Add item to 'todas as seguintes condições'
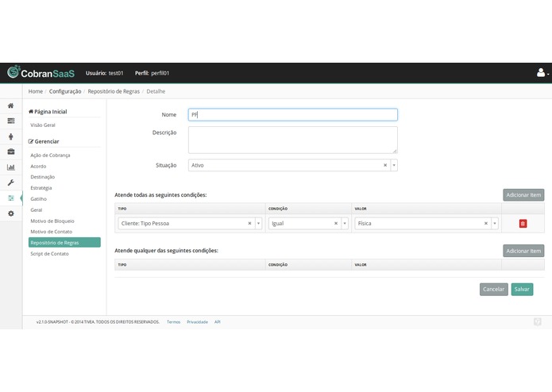Viewport: 552px width, 392px height. [x=523, y=194]
